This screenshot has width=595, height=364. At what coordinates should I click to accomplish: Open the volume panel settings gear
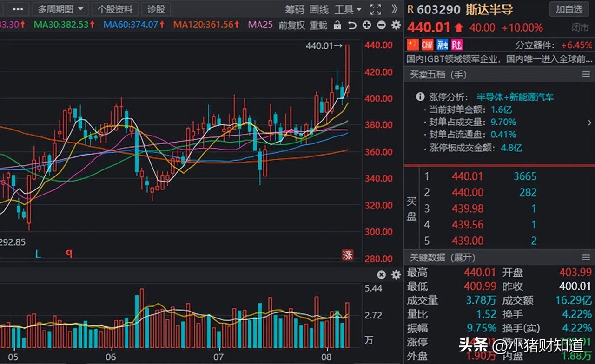(396, 274)
